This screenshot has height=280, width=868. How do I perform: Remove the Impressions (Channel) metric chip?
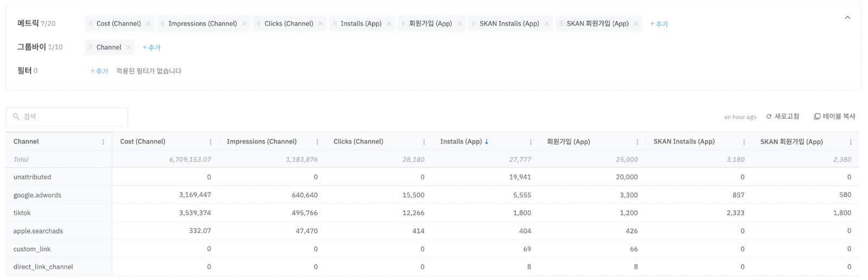(x=244, y=24)
